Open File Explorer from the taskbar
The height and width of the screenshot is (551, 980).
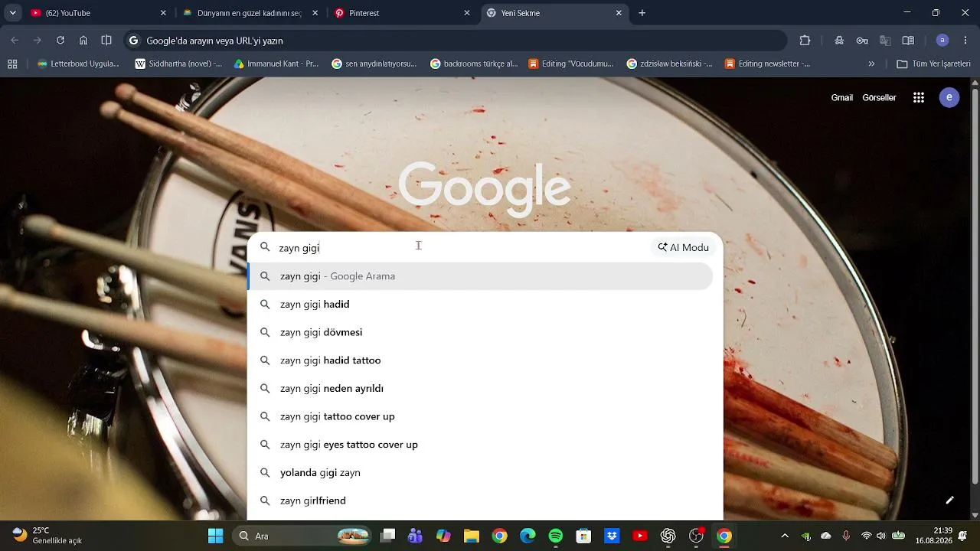click(x=471, y=536)
